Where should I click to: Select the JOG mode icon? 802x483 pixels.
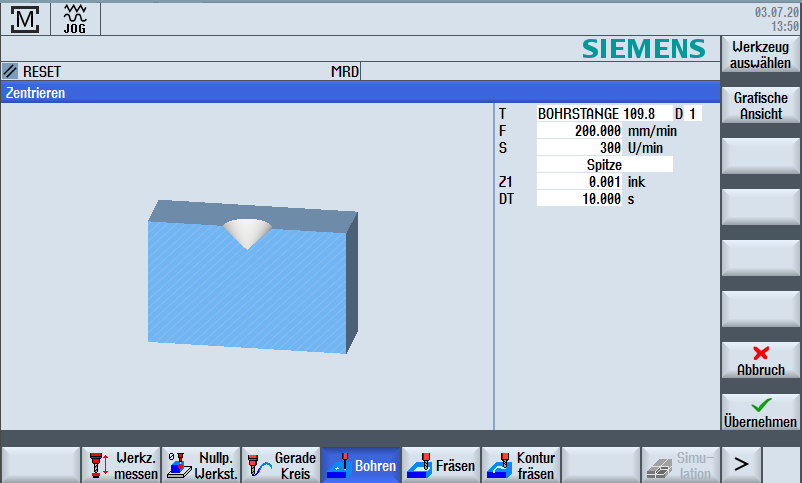tap(75, 19)
